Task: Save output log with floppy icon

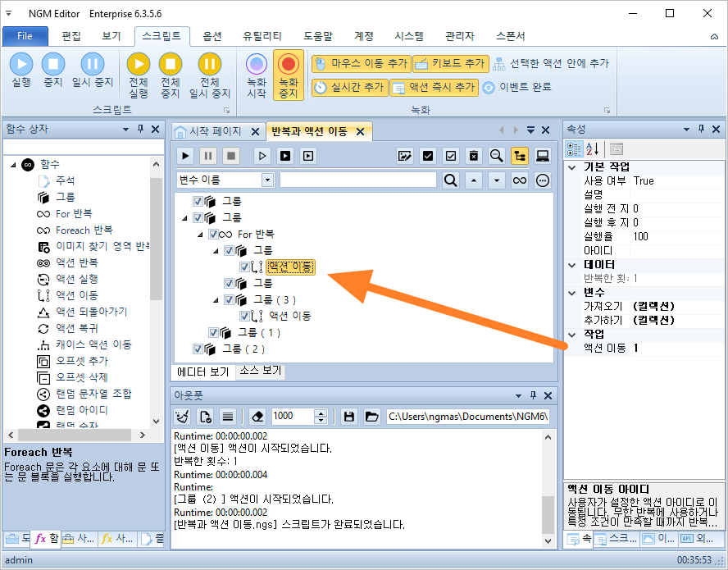Action: 349,417
